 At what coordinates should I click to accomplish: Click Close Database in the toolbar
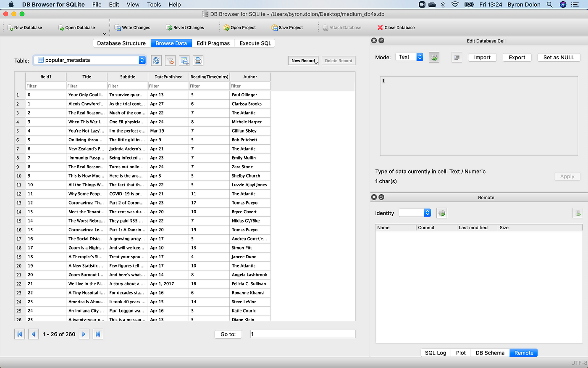click(396, 27)
